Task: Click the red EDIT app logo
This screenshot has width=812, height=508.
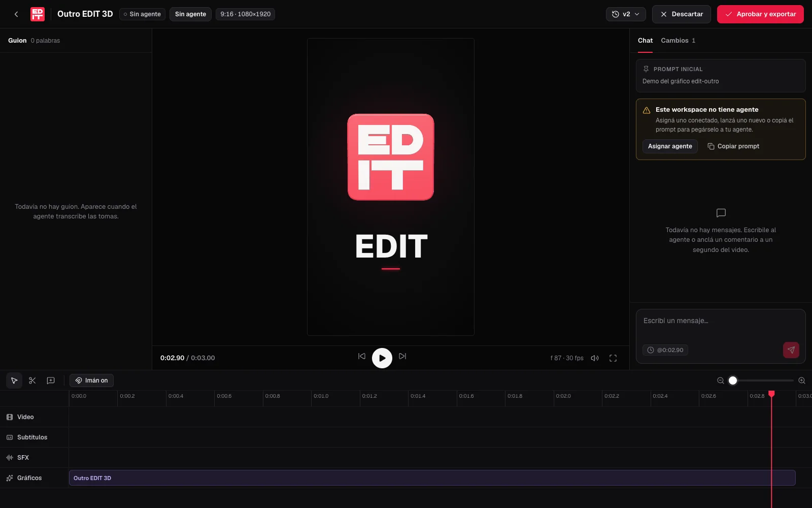Action: pyautogui.click(x=38, y=14)
